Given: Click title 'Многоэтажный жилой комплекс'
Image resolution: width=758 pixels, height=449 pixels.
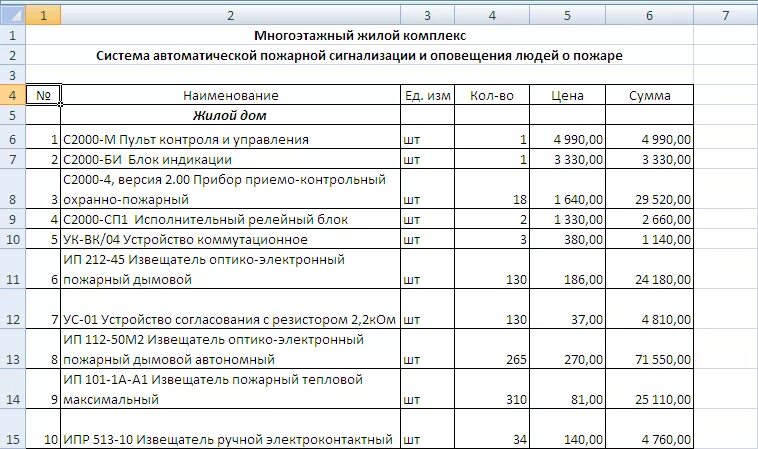Looking at the screenshot, I should (x=360, y=35).
